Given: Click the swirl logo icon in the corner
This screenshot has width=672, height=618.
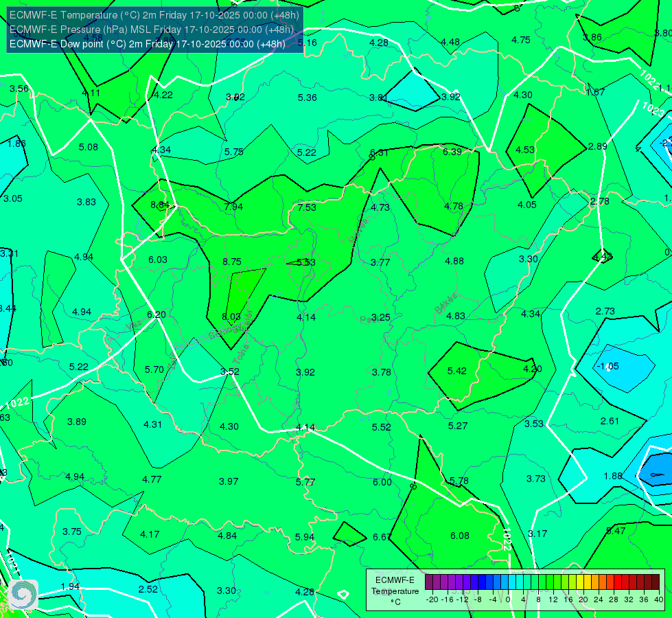Looking at the screenshot, I should click(23, 595).
